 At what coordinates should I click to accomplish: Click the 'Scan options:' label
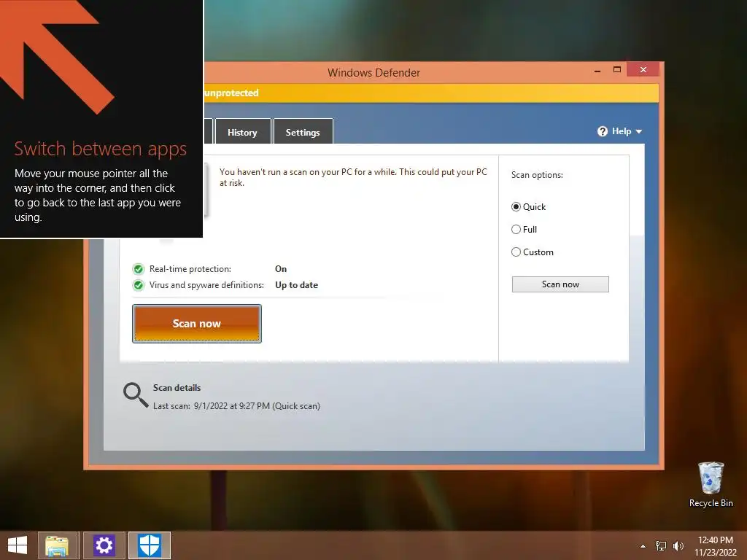tap(537, 175)
